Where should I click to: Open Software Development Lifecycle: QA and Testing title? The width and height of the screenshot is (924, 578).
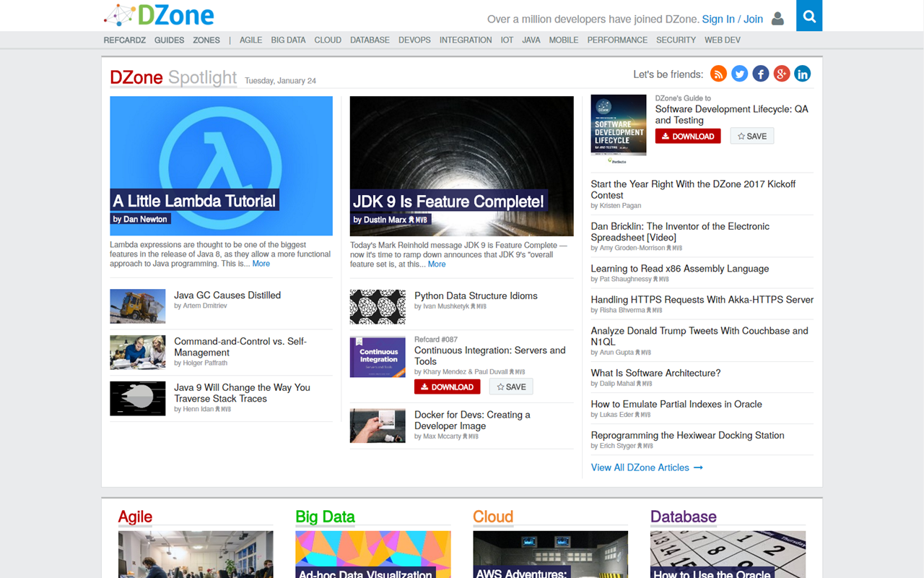point(732,115)
